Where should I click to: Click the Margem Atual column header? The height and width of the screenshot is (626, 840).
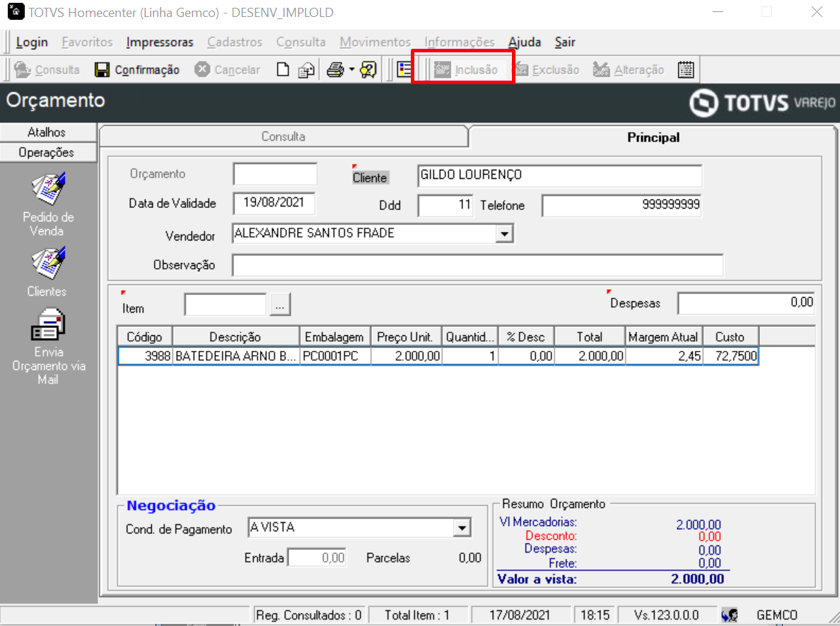pos(663,337)
